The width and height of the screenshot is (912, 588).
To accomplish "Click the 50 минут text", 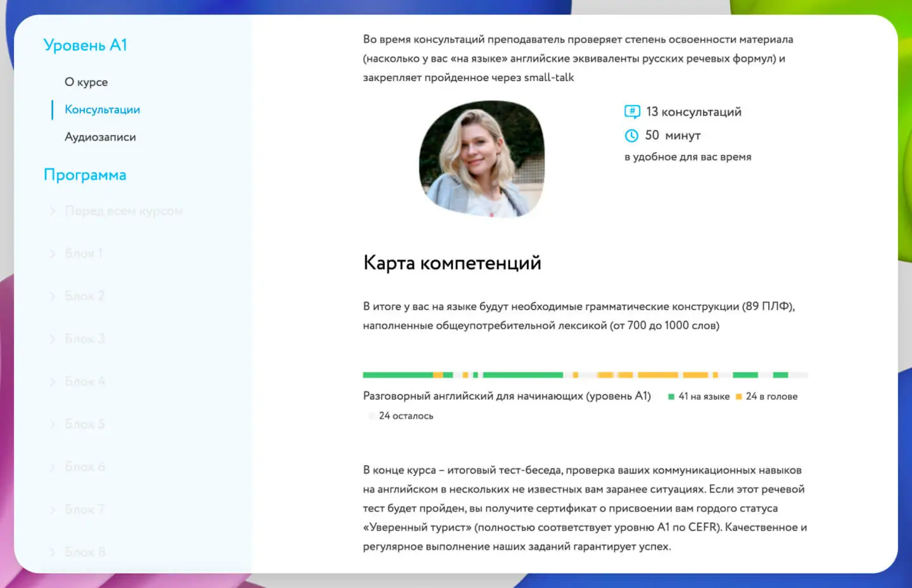I will [673, 135].
